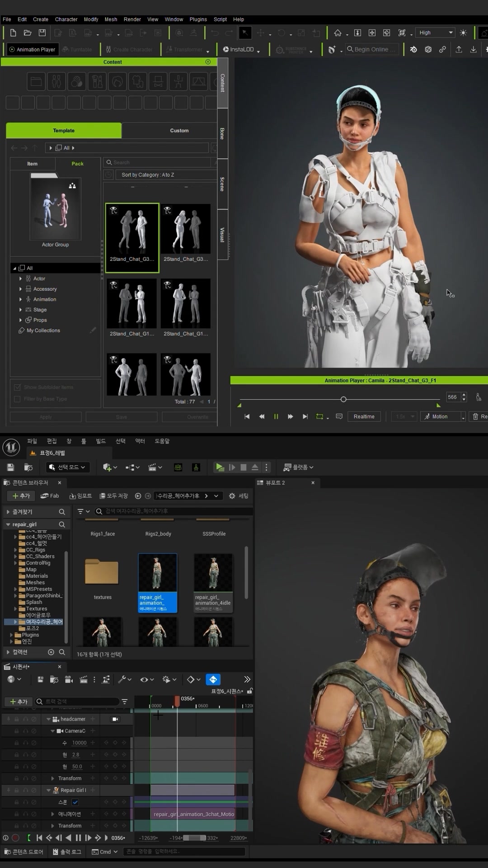The width and height of the screenshot is (488, 868).
Task: Click the 임포트 import button
Action: [80, 496]
